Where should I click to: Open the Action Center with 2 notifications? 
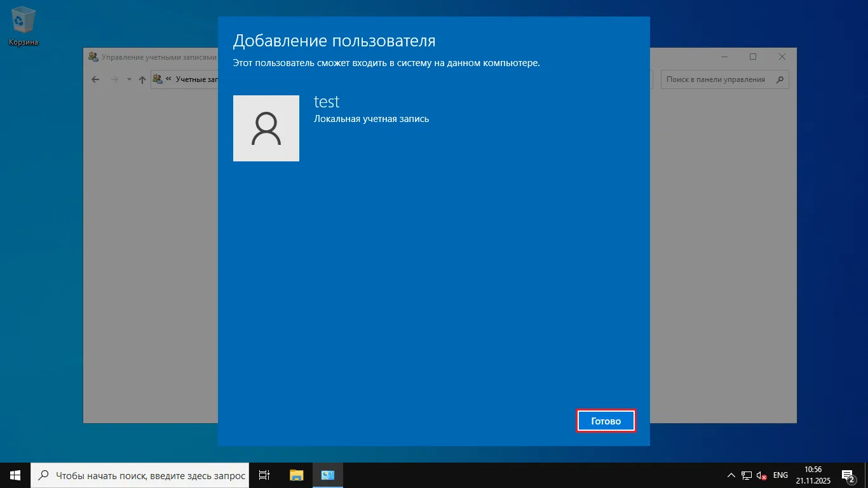pyautogui.click(x=848, y=475)
